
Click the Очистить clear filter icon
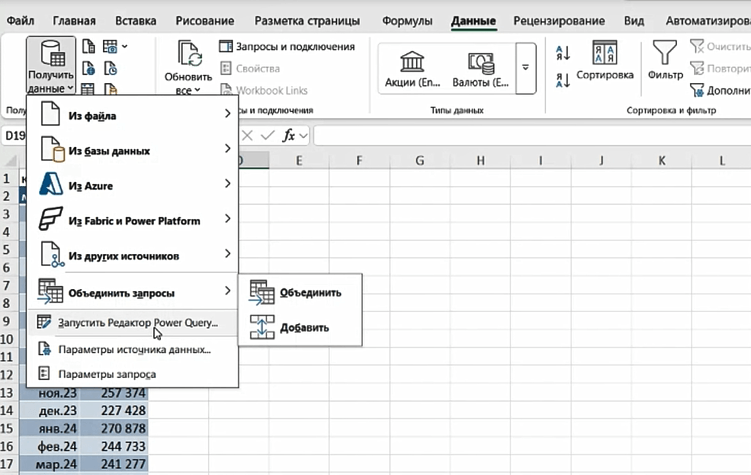pyautogui.click(x=697, y=46)
